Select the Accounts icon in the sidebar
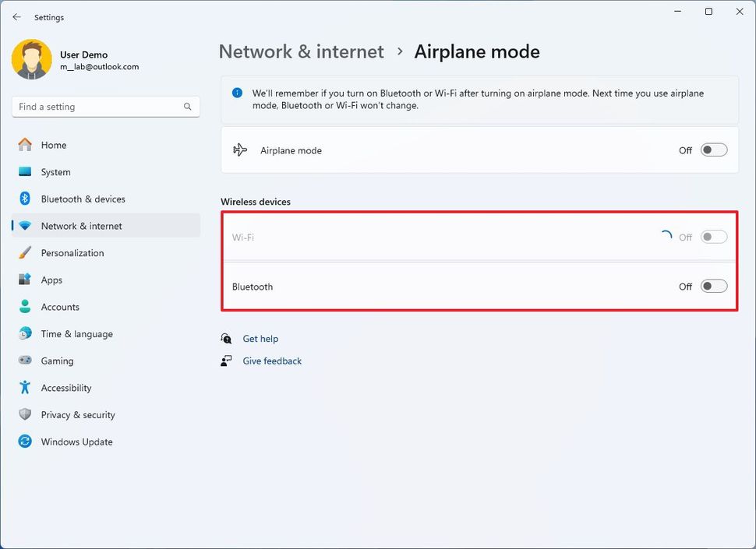 tap(24, 307)
